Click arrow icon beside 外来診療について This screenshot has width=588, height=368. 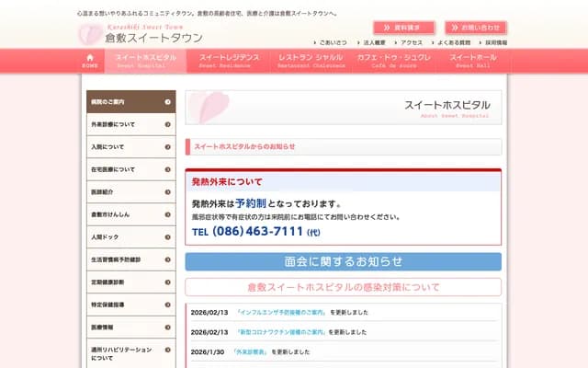point(167,124)
